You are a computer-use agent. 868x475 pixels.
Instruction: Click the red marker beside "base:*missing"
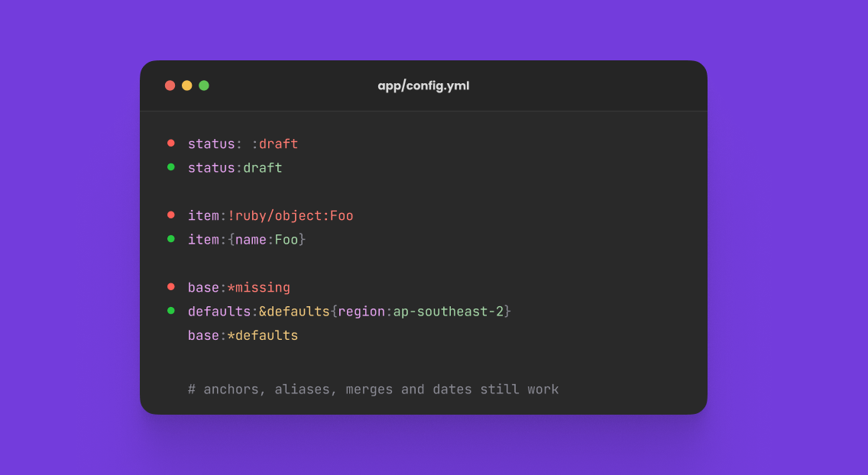pos(171,287)
